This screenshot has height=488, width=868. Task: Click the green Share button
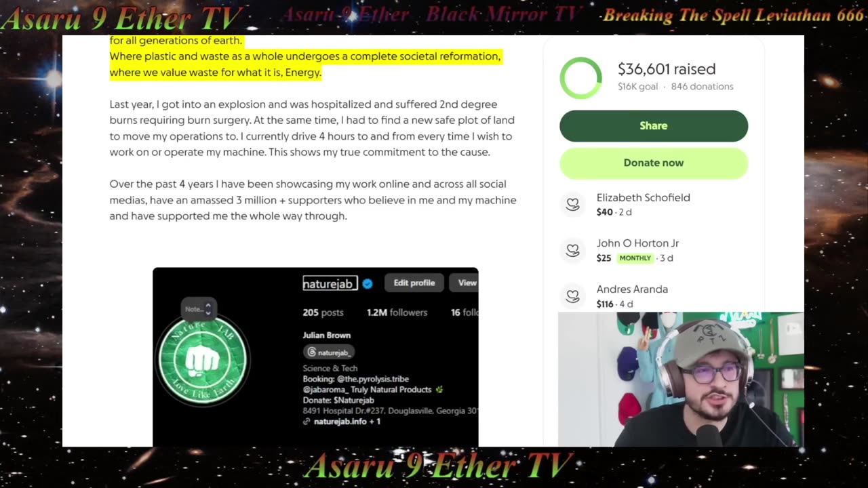654,126
